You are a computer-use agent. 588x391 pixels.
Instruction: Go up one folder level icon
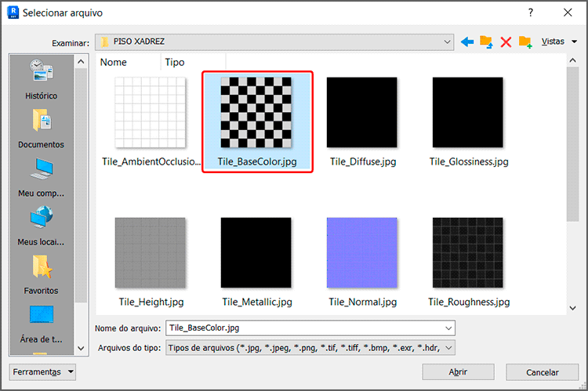(x=486, y=42)
